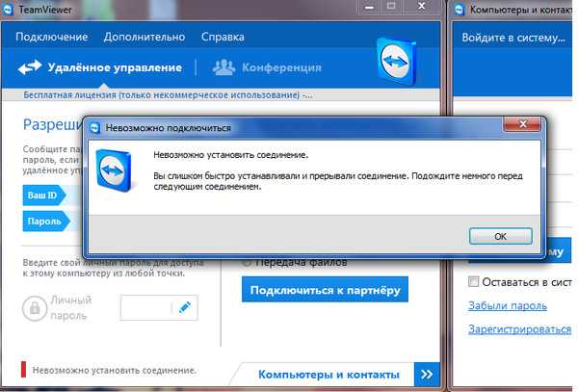This screenshot has height=392, width=578.
Task: Open the Зарегистрироваться link
Action: click(x=520, y=329)
